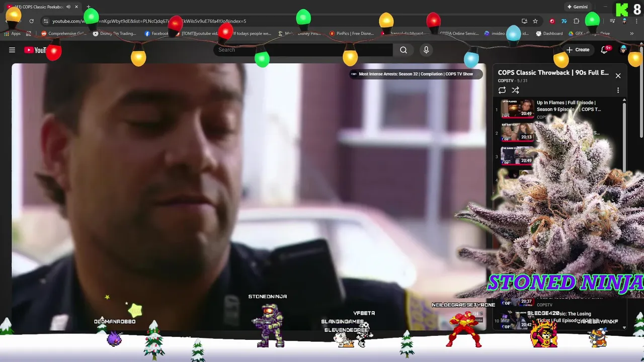
Task: Mute the tab via speaker icon
Action: (68, 7)
